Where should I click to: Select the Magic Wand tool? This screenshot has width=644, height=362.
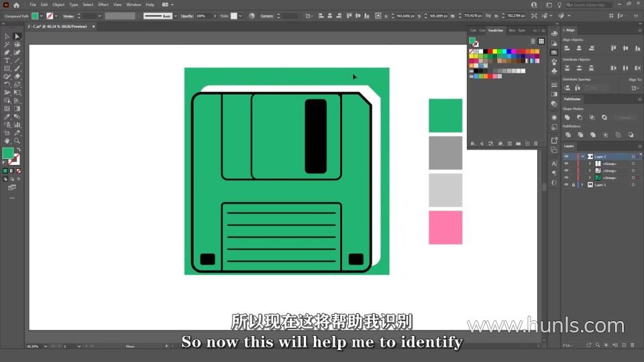click(7, 44)
